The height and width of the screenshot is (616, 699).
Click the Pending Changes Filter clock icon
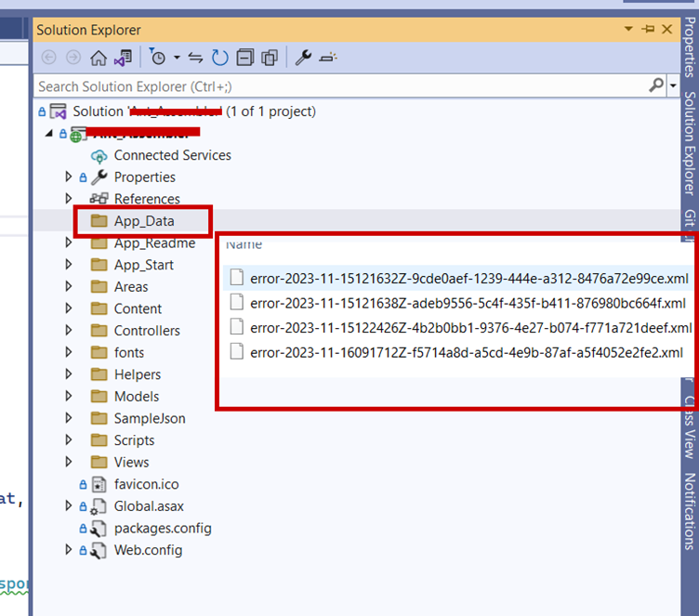pos(158,58)
